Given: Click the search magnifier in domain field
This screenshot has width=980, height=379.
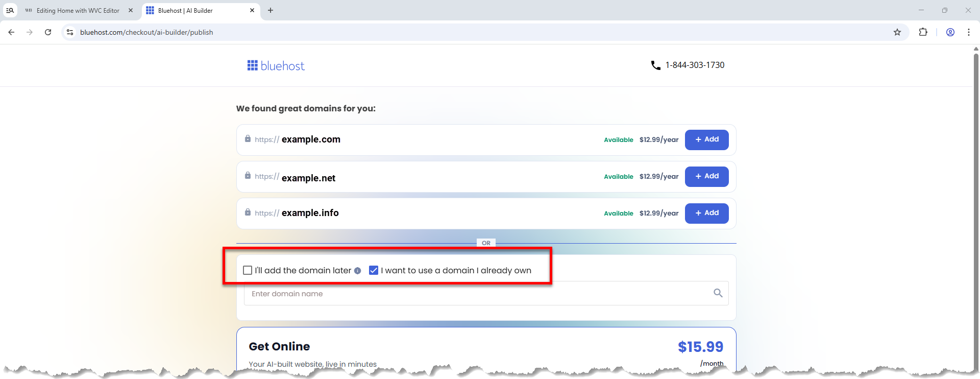Looking at the screenshot, I should point(718,293).
